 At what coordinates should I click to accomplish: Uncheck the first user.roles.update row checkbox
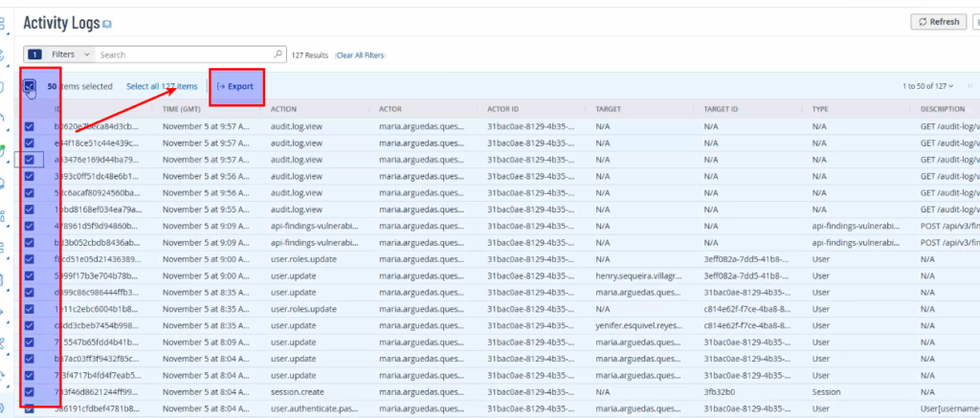click(x=30, y=259)
